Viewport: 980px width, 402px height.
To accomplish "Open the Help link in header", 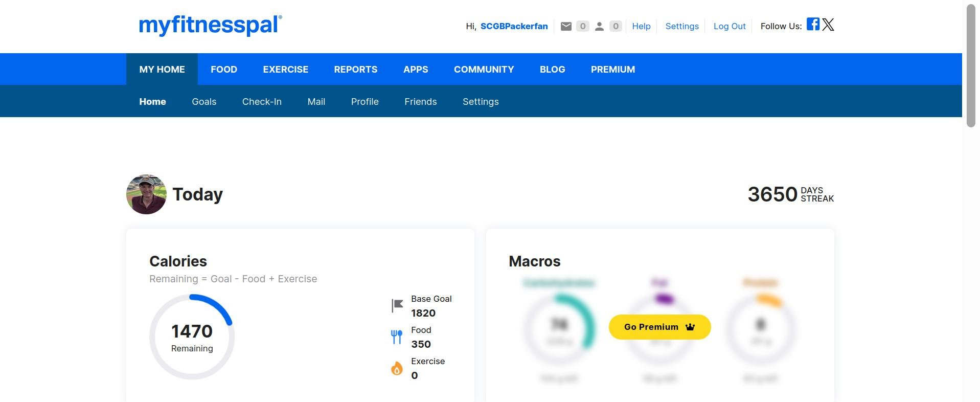I will [641, 26].
